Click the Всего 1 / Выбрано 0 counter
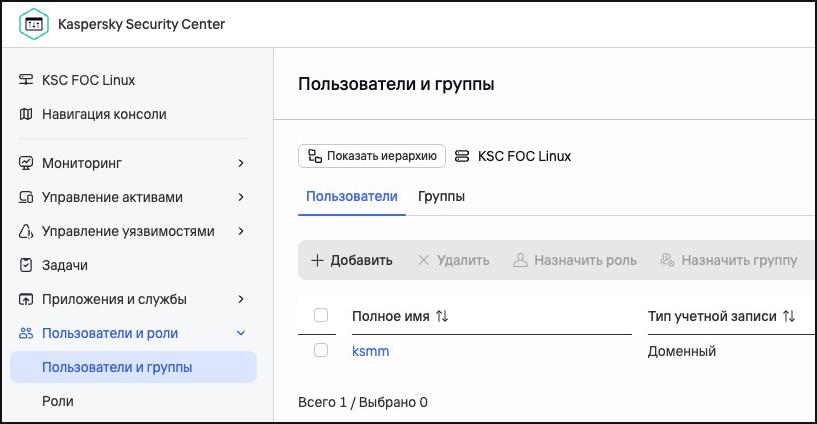The height and width of the screenshot is (424, 817). [x=363, y=402]
